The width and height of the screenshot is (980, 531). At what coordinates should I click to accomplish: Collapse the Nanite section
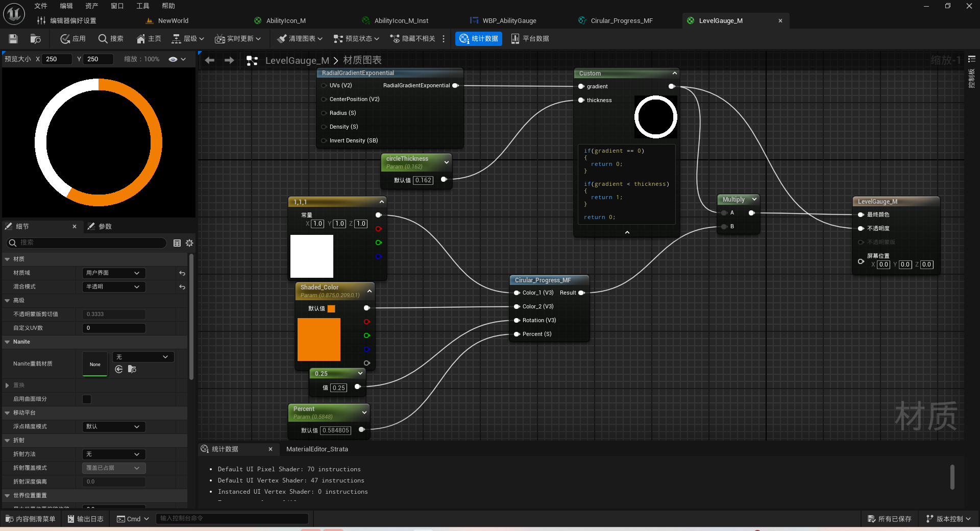click(7, 342)
